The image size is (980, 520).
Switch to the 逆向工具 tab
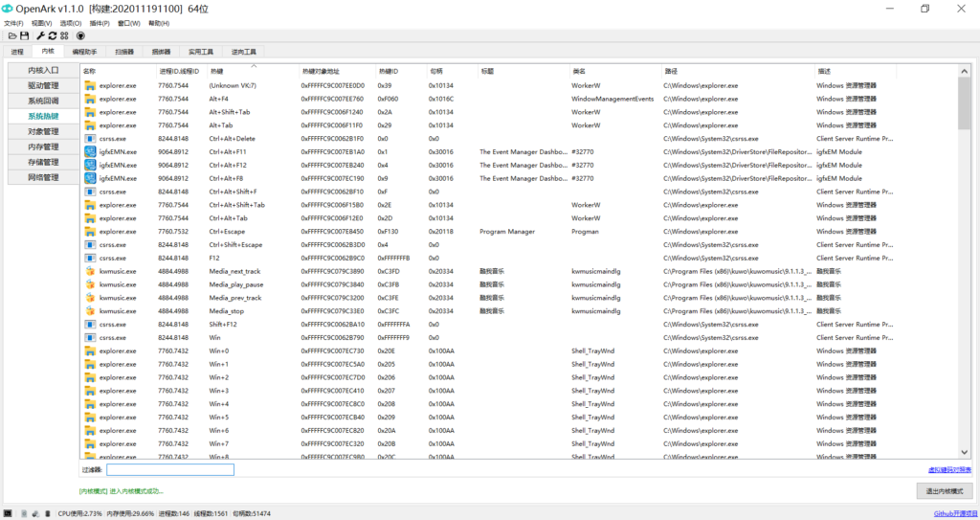pyautogui.click(x=243, y=52)
